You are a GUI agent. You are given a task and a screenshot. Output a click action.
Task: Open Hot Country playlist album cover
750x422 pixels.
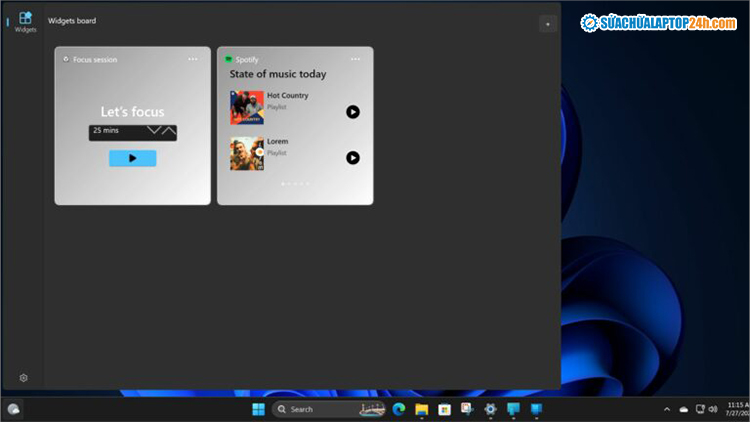point(247,108)
